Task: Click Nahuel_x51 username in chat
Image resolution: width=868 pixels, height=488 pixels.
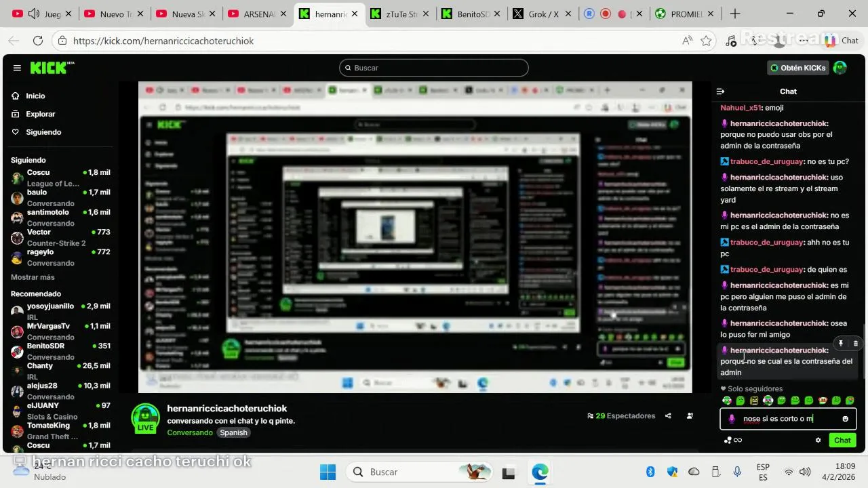Action: [741, 108]
